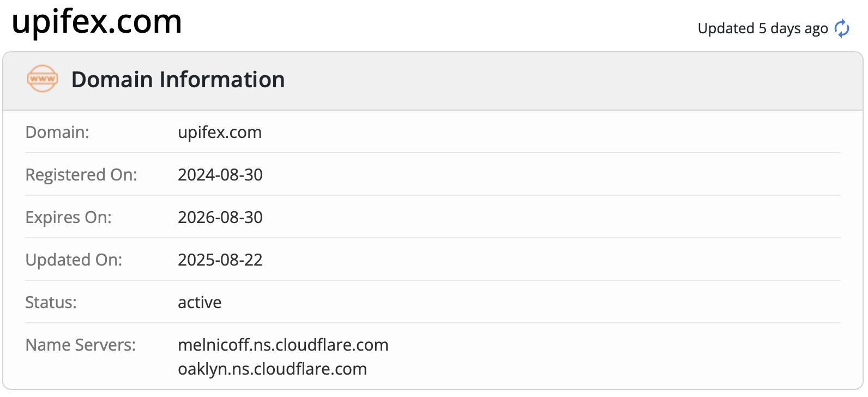The width and height of the screenshot is (868, 397).
Task: Click the blue refresh arrows icon
Action: (842, 28)
